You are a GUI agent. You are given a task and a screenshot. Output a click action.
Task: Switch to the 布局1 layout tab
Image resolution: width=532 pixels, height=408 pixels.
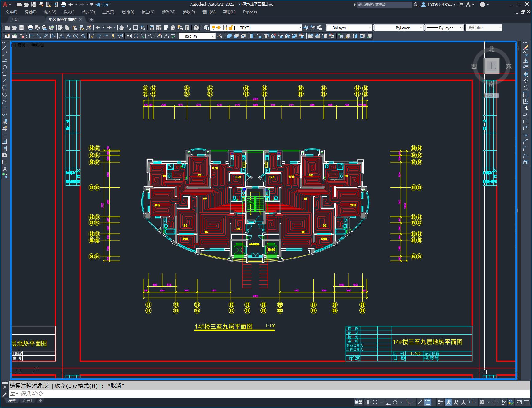27,401
